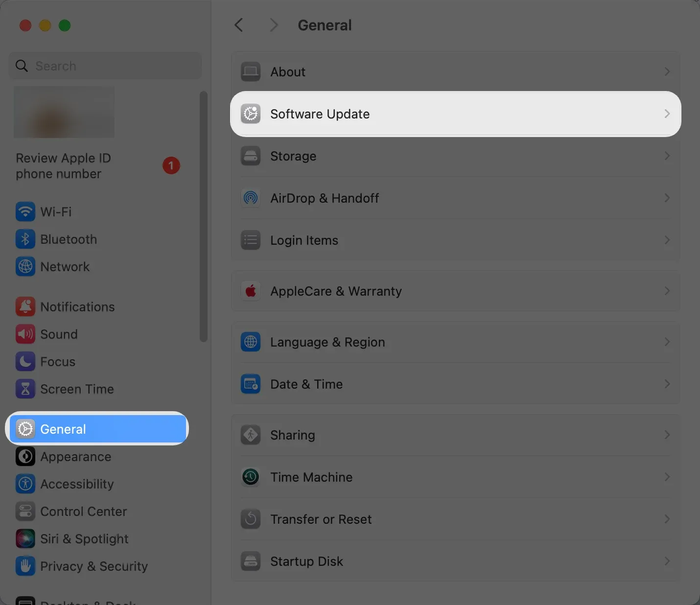Viewport: 700px width, 605px height.
Task: Click the "Network" label in the sidebar
Action: (65, 267)
